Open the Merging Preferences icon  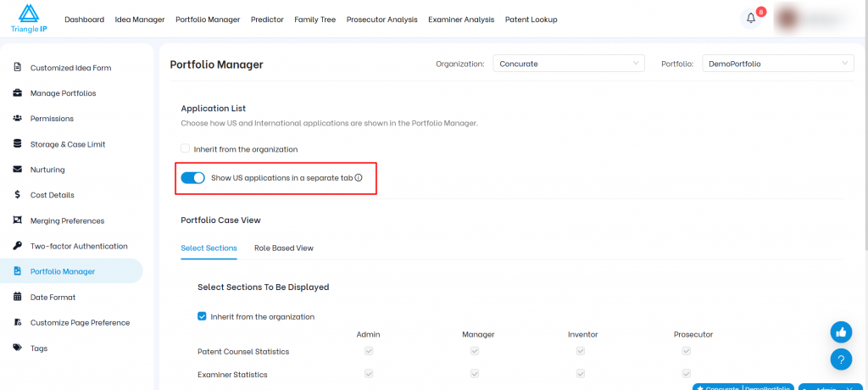click(x=18, y=220)
